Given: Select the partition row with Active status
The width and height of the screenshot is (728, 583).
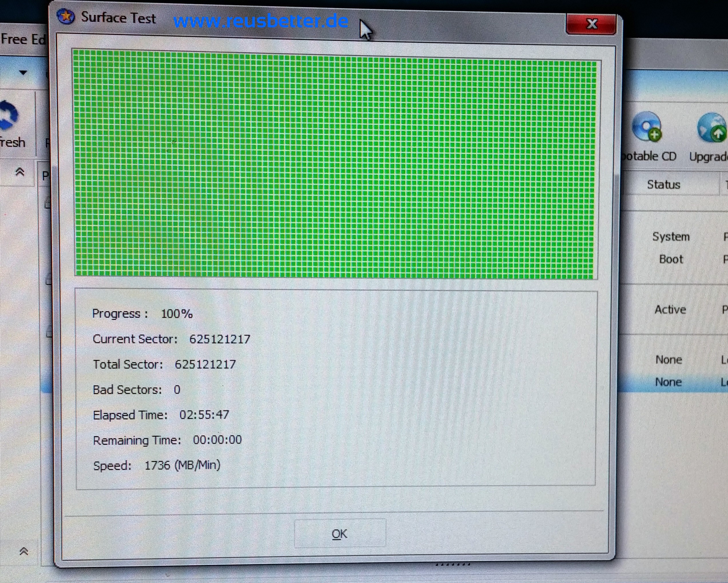Looking at the screenshot, I should [670, 310].
